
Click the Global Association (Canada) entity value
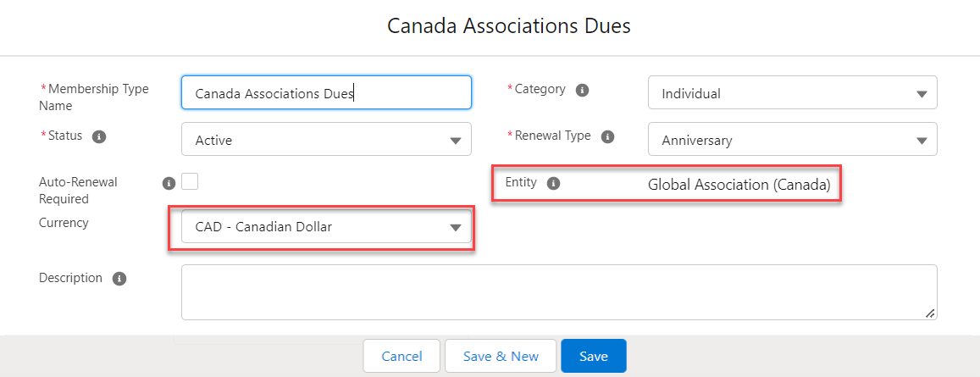(x=739, y=184)
